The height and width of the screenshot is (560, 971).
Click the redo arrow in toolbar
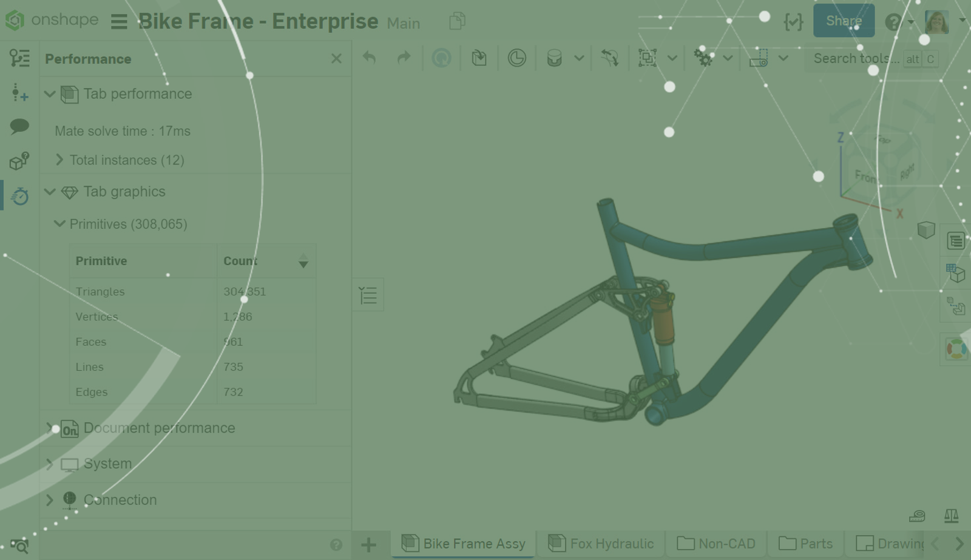click(x=404, y=58)
